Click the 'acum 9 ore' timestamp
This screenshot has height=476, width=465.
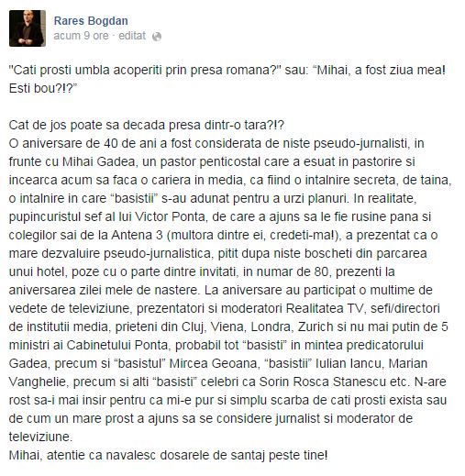(x=81, y=36)
